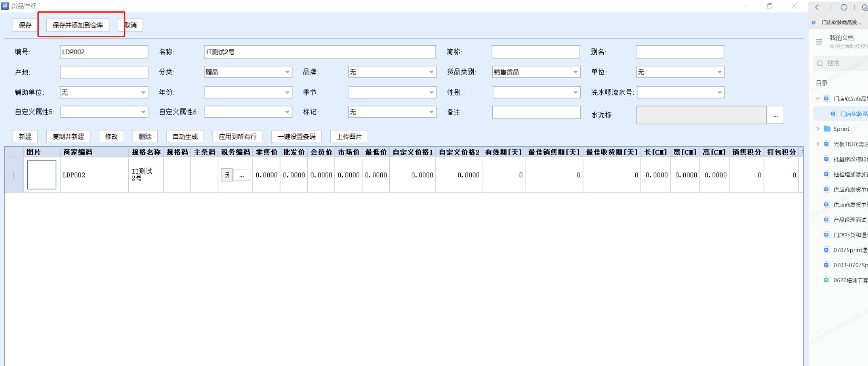Open 产品经理面试 document in the list
868x366 pixels.
click(x=850, y=220)
